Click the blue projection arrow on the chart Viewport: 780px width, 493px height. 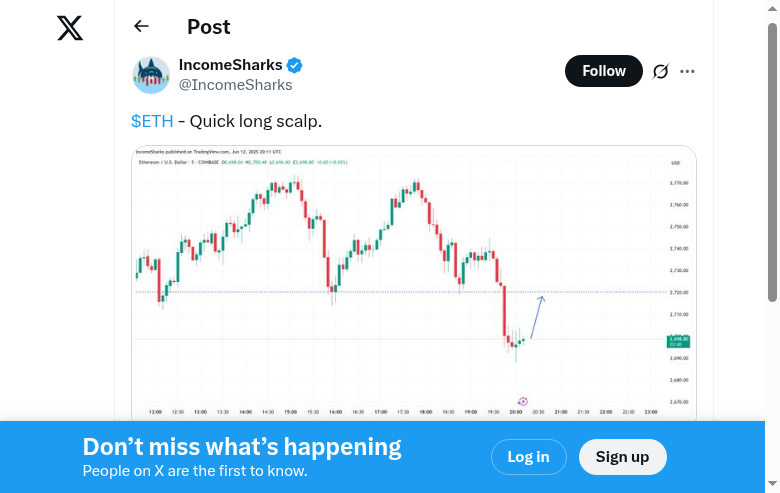pyautogui.click(x=536, y=317)
